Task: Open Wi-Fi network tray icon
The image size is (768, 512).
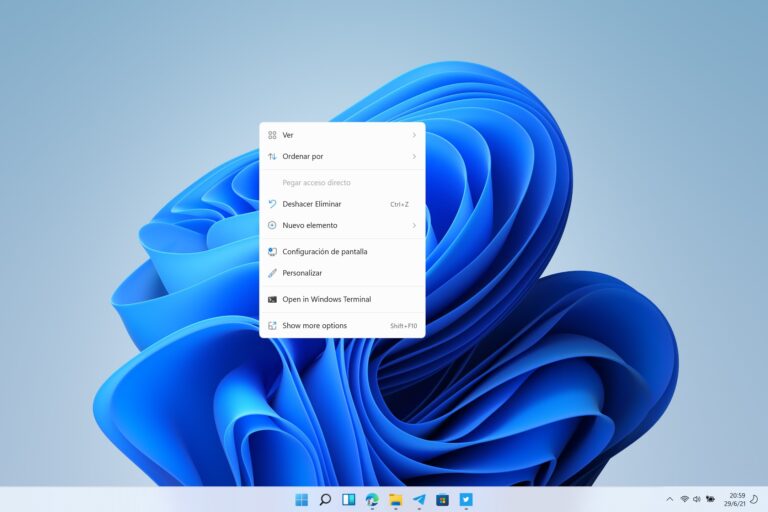Action: point(685,499)
